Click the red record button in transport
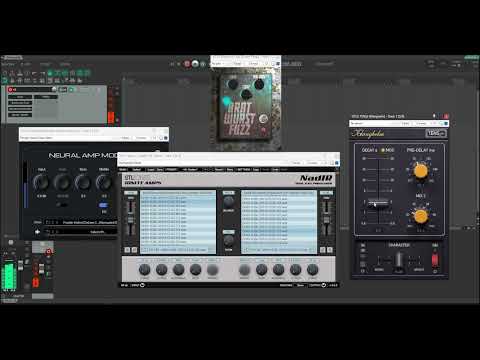This screenshot has height=360, width=480. (187, 63)
